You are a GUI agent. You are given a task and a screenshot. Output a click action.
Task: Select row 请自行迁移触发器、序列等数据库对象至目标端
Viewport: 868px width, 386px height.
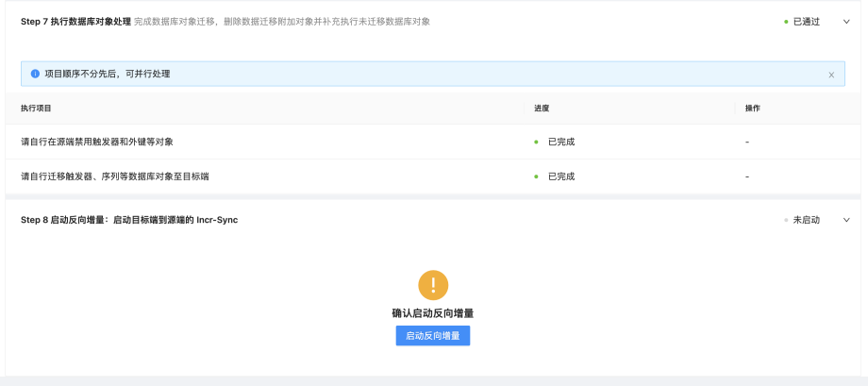433,176
